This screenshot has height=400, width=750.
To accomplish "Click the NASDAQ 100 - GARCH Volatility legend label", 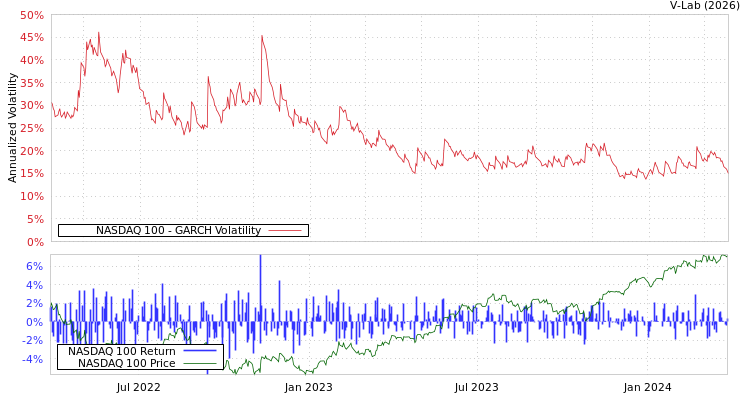I will point(178,231).
